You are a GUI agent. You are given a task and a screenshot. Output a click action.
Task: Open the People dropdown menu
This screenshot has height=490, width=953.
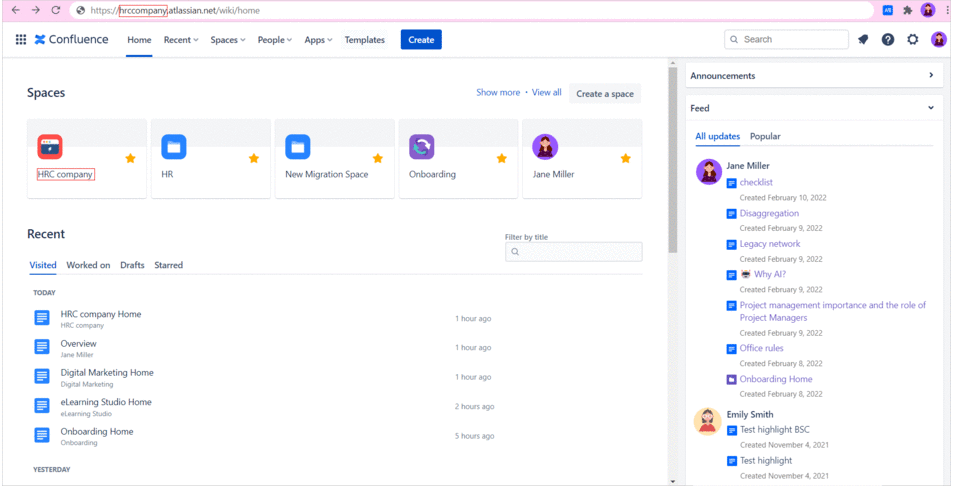275,40
